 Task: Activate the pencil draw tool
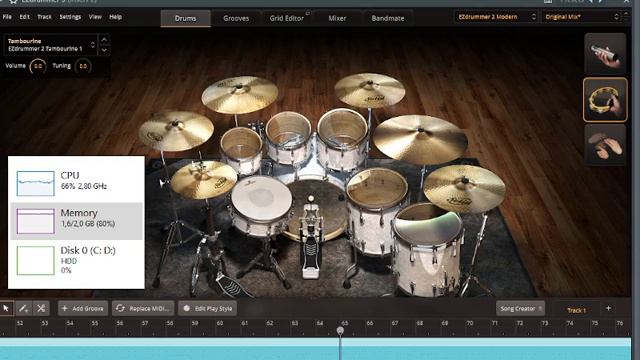pyautogui.click(x=23, y=309)
